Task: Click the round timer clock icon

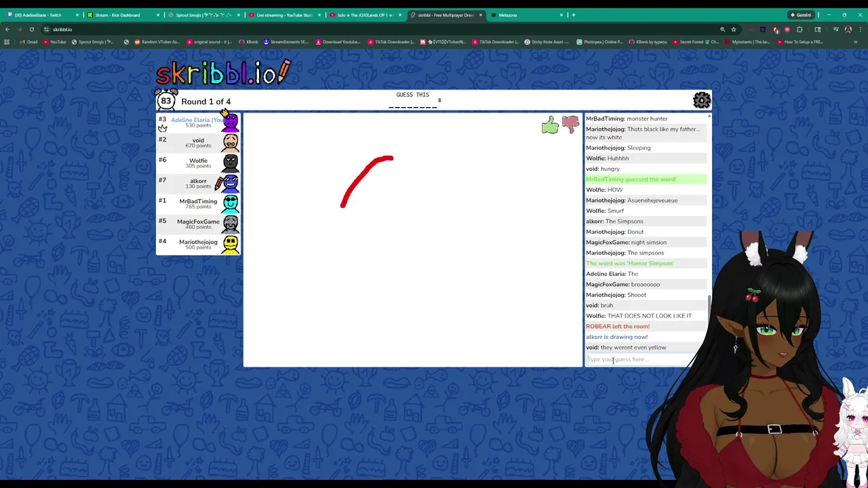Action: tap(166, 100)
